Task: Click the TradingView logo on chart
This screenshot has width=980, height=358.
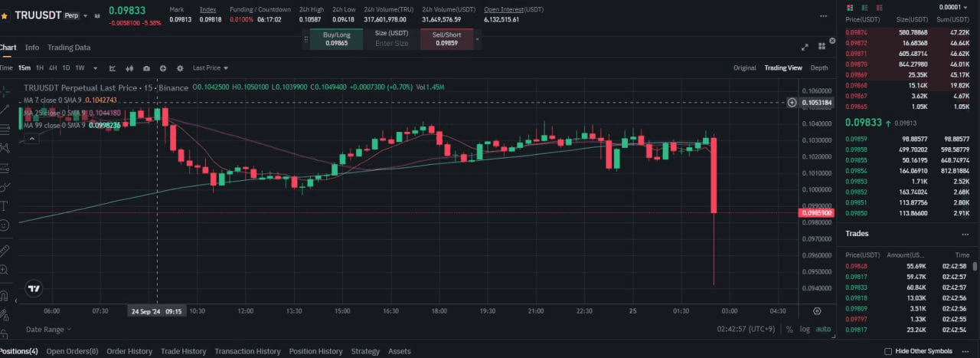Action: coord(34,289)
